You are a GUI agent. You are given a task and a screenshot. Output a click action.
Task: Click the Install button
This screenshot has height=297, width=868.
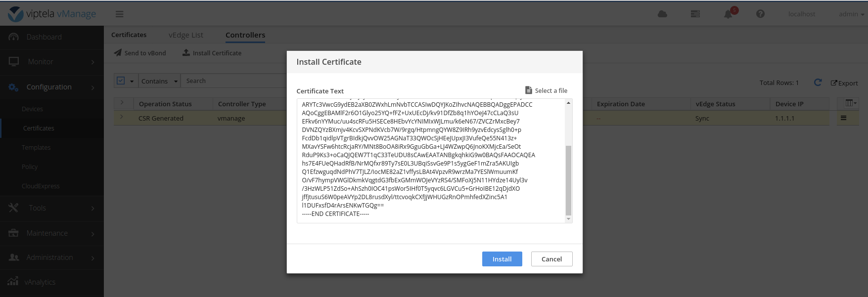[502, 259]
